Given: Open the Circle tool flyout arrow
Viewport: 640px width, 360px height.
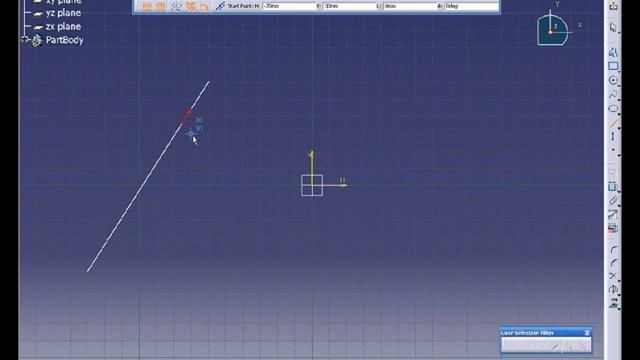Looking at the screenshot, I should point(619,86).
